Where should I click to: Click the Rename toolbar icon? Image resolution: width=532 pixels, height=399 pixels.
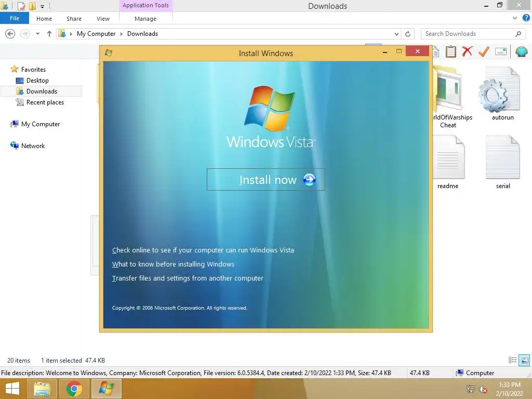(x=501, y=51)
